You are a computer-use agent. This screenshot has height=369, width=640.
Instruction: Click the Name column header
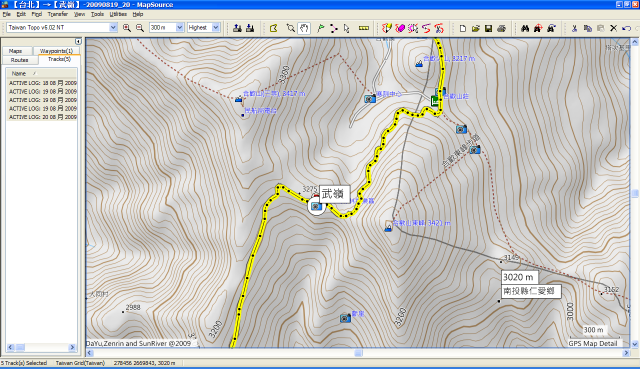[x=42, y=73]
